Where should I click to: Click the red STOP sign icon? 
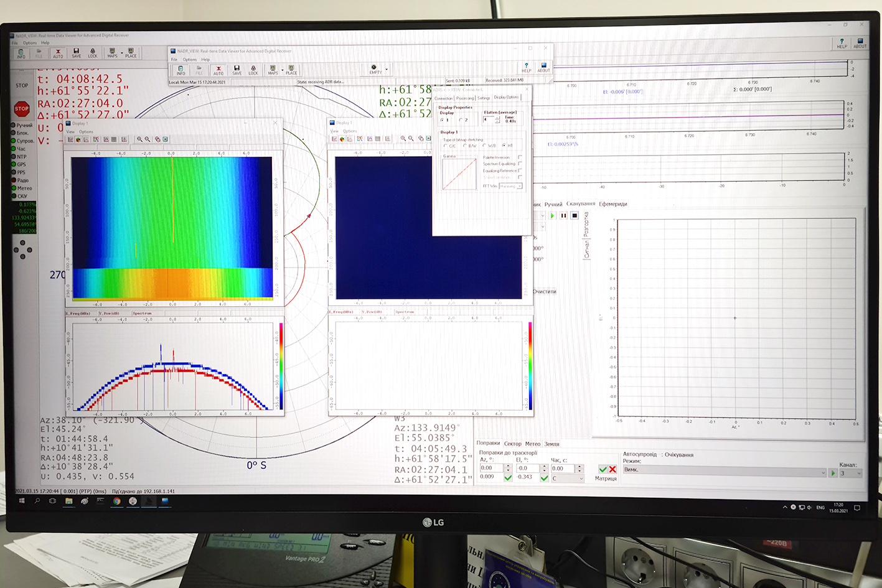coord(22,109)
